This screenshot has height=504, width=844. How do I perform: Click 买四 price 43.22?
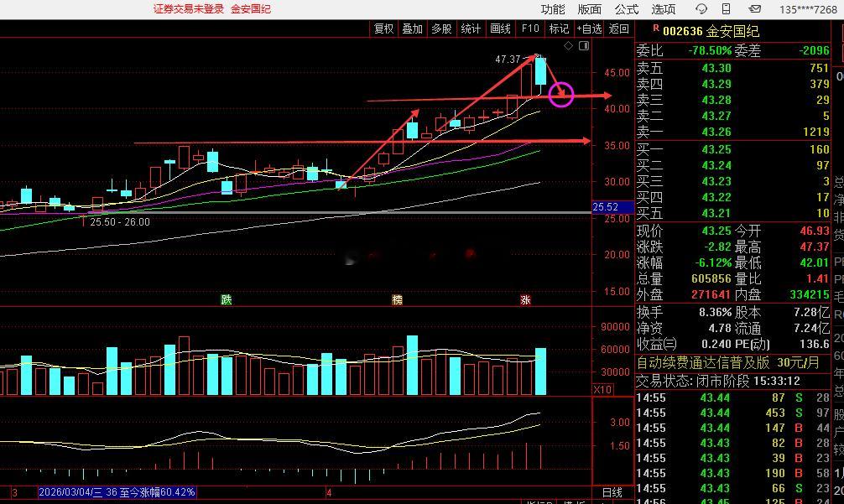[x=716, y=197]
